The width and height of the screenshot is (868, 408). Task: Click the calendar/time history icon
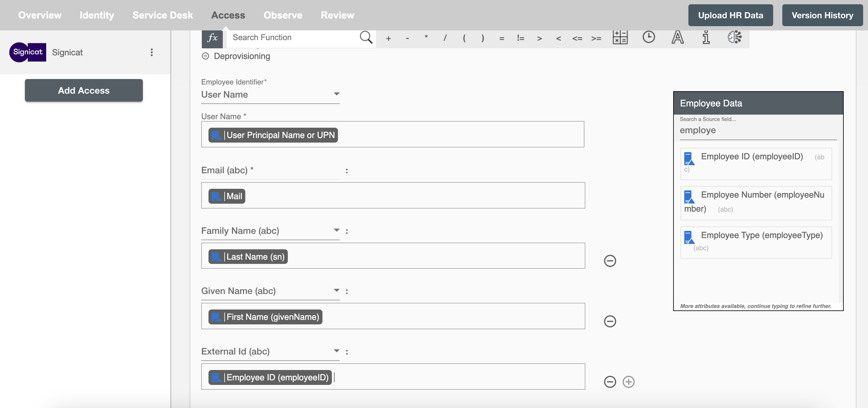[648, 36]
